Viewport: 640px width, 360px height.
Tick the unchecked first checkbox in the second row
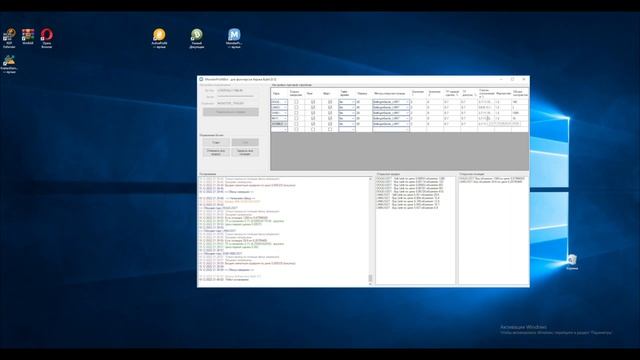click(x=296, y=107)
